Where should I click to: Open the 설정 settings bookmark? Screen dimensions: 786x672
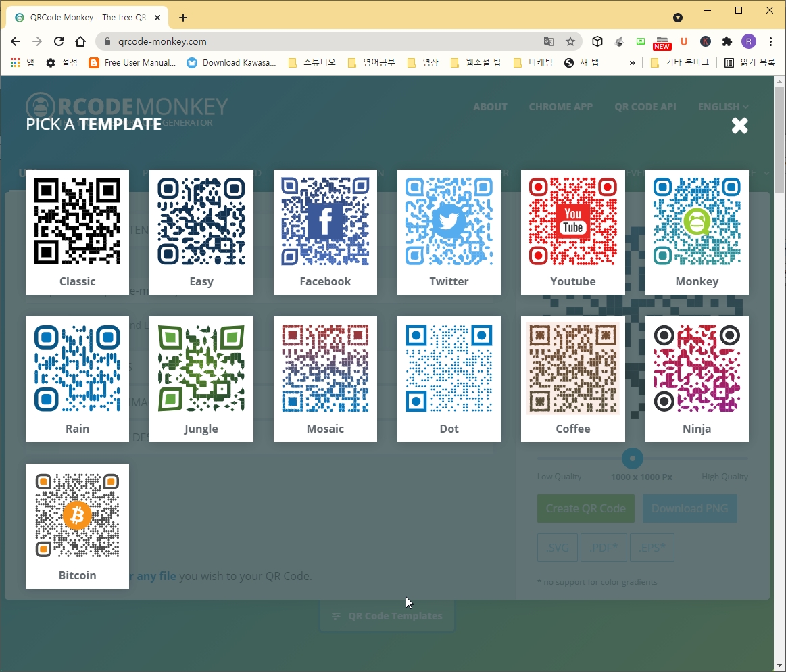(62, 63)
